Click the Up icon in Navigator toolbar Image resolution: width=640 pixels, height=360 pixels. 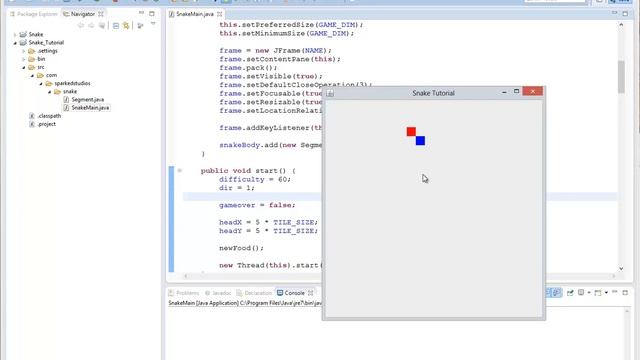(102, 26)
